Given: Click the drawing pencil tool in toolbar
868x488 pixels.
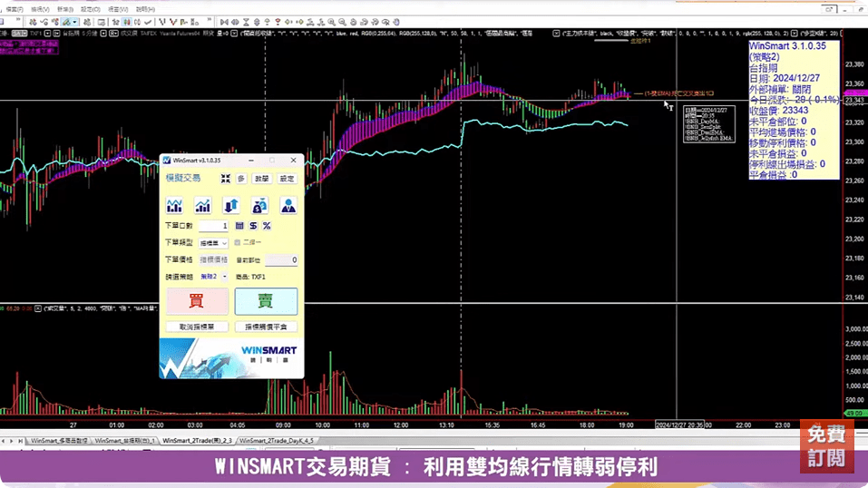Looking at the screenshot, I should (x=67, y=22).
